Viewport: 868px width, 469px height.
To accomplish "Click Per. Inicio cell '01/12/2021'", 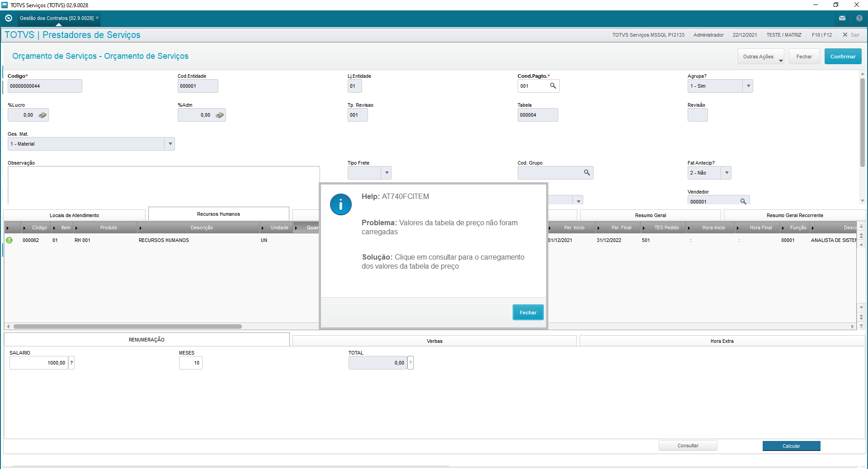I will pos(560,240).
